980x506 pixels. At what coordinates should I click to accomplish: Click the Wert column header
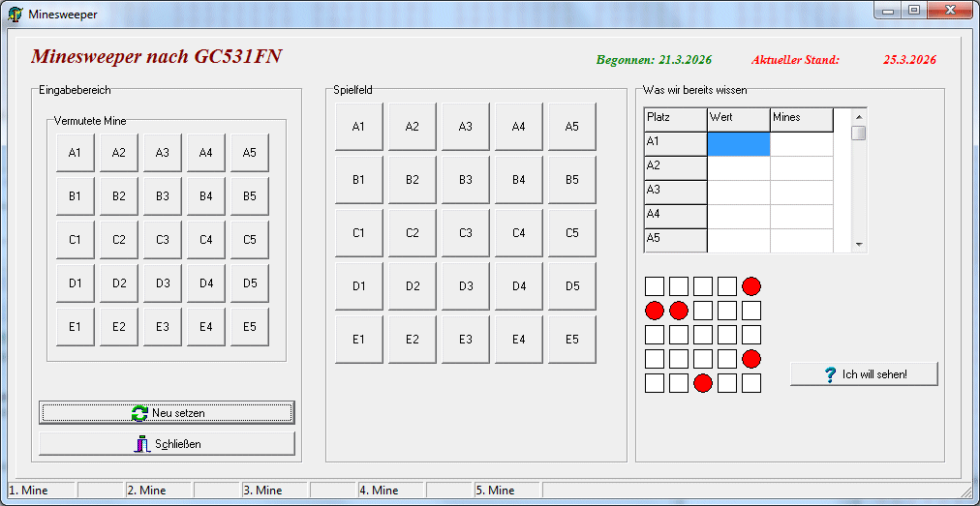coord(738,118)
